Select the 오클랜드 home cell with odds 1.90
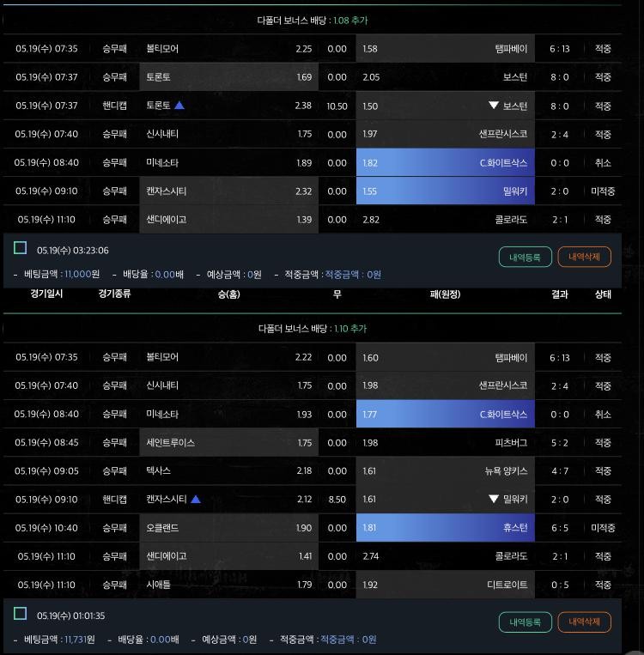The height and width of the screenshot is (655, 644). tap(229, 528)
